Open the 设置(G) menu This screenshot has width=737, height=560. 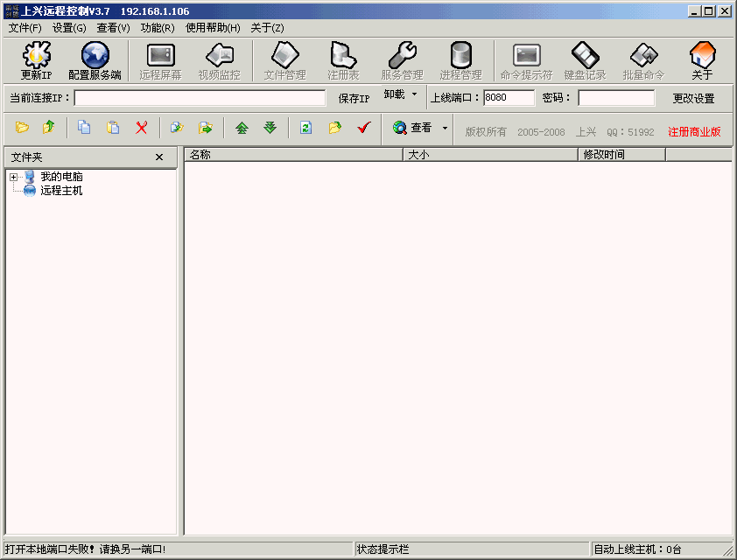(x=68, y=28)
